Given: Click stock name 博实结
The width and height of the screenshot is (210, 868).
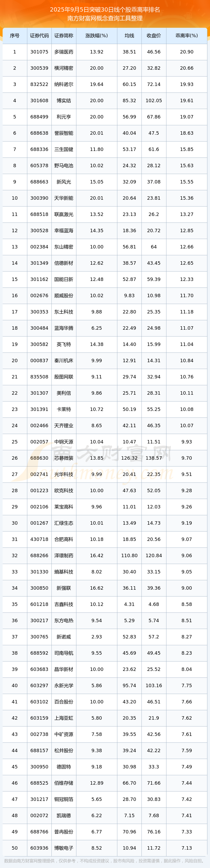Looking at the screenshot, I should tap(64, 101).
